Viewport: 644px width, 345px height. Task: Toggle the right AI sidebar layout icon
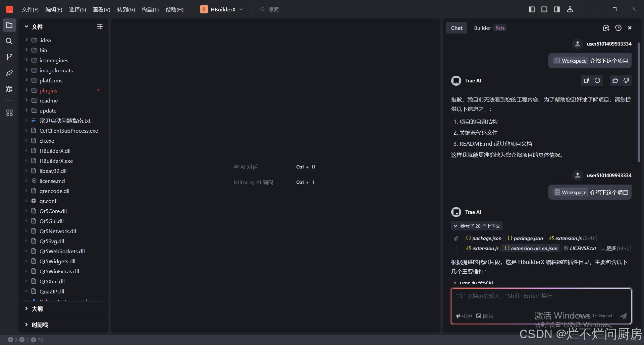point(557,9)
